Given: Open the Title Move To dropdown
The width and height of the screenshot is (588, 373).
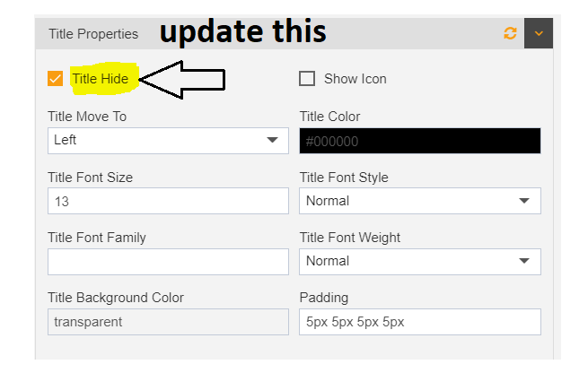Looking at the screenshot, I should coord(168,141).
